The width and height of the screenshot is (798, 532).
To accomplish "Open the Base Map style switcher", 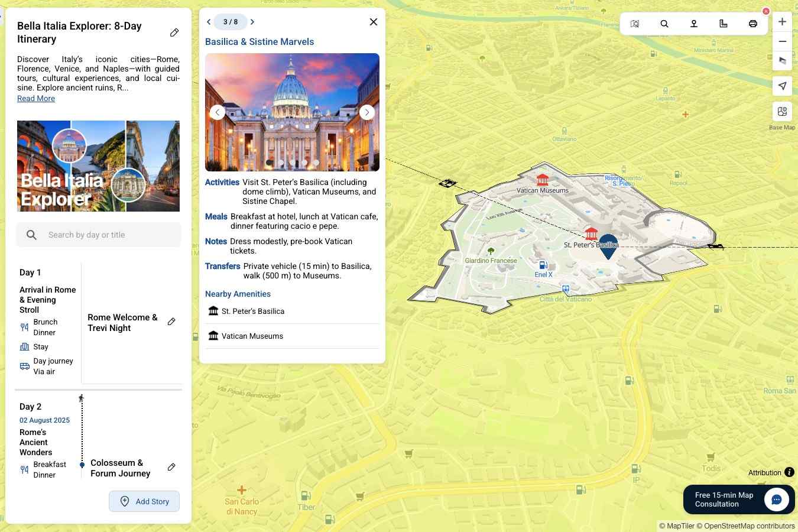I will (x=782, y=112).
